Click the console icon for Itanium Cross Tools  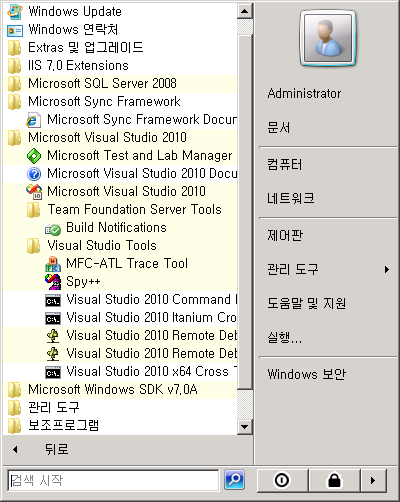(x=53, y=319)
